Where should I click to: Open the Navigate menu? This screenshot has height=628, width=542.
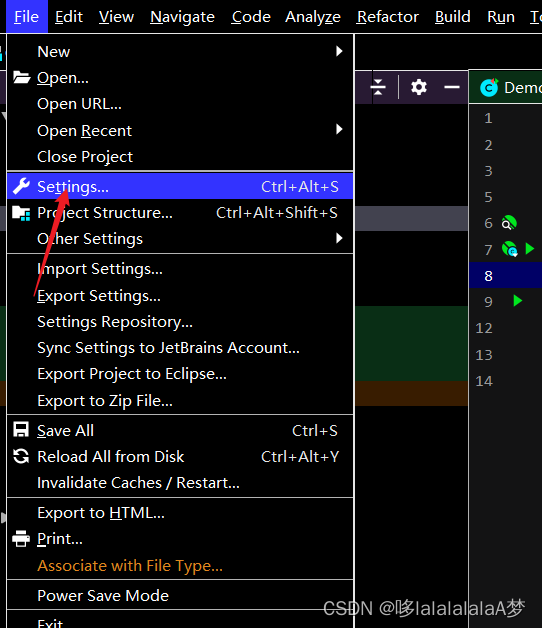(182, 17)
